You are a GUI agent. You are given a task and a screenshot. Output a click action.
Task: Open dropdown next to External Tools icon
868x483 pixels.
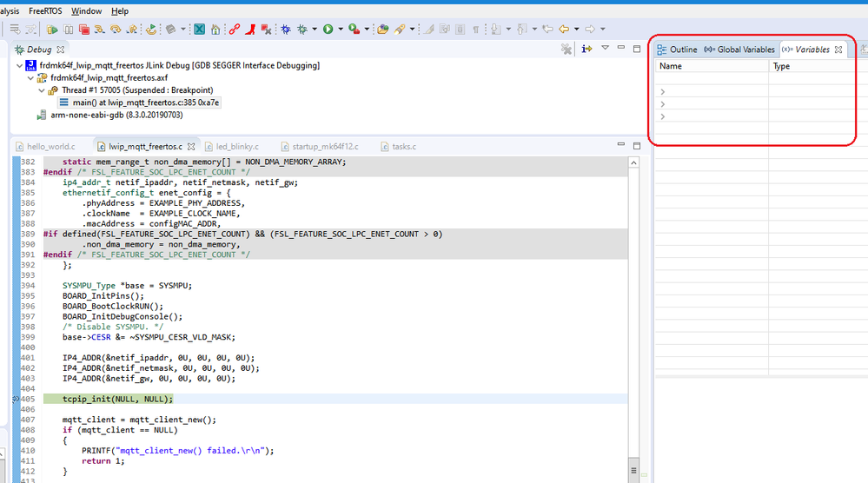[367, 30]
